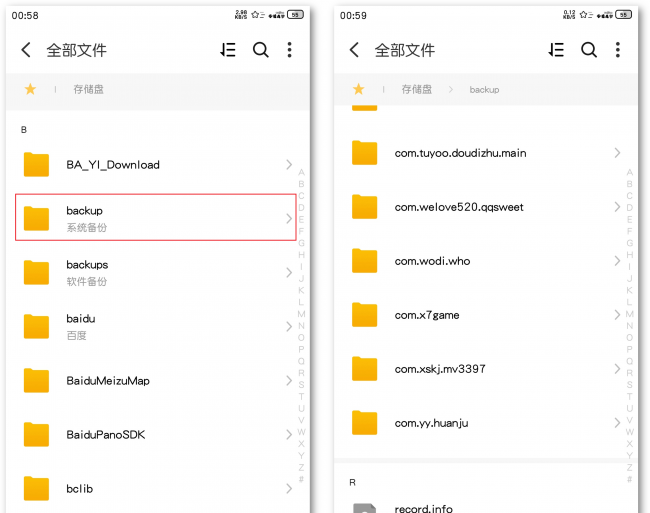650x513 pixels.
Task: Tap the search icon in the right screen
Action: (x=589, y=50)
